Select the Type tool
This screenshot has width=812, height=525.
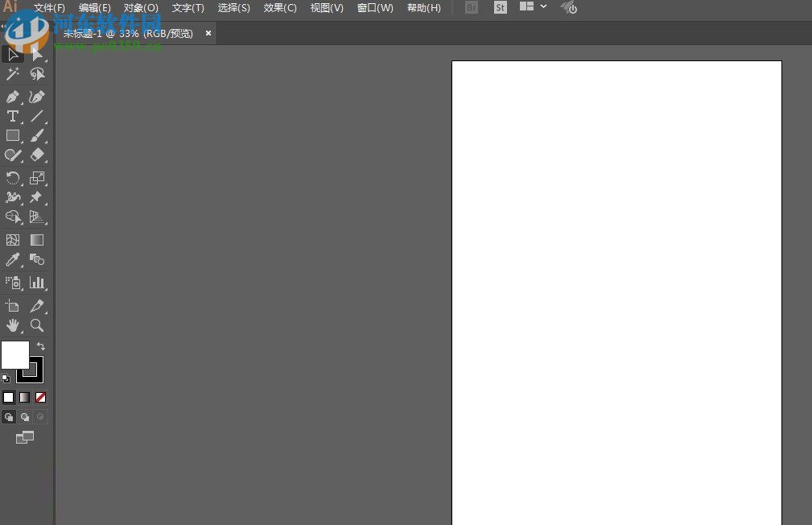(x=12, y=116)
